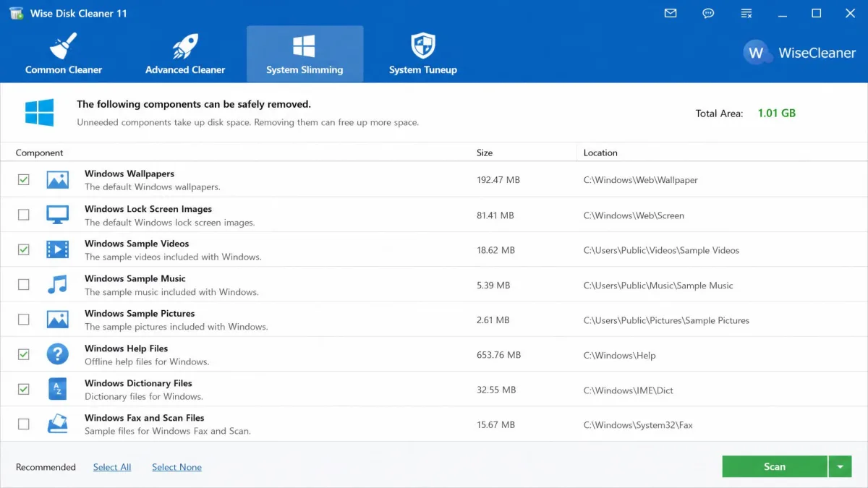
Task: Click the WiseCleaner logo icon
Action: pyautogui.click(x=757, y=52)
